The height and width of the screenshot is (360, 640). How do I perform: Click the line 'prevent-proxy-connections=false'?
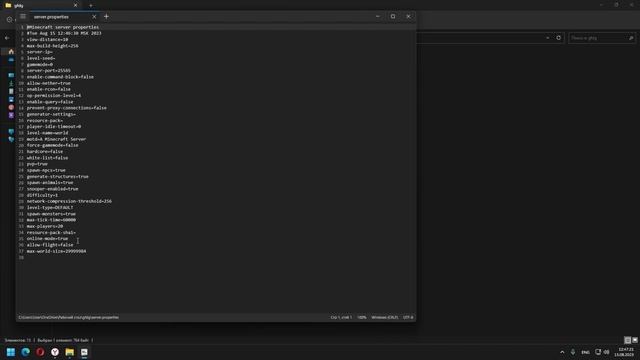[67, 108]
